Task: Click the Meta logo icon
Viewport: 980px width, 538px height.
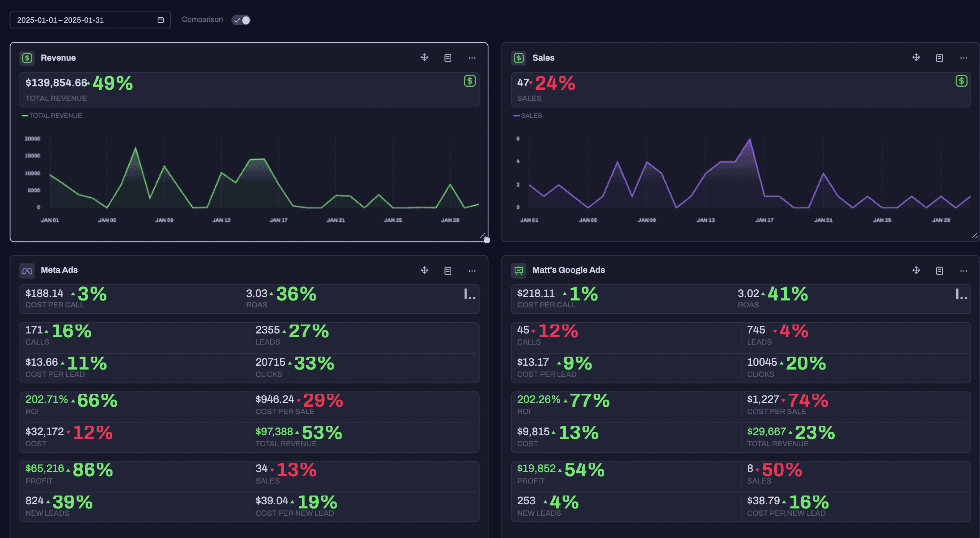Action: click(27, 271)
